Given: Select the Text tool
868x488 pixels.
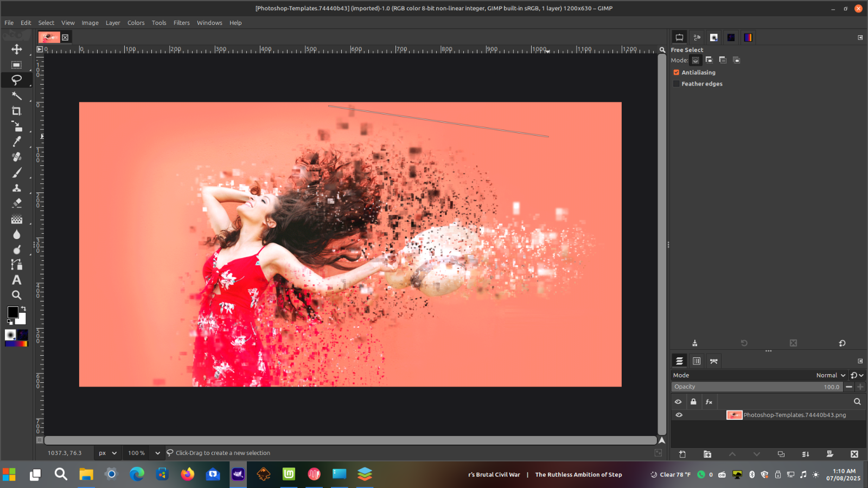Looking at the screenshot, I should point(17,280).
